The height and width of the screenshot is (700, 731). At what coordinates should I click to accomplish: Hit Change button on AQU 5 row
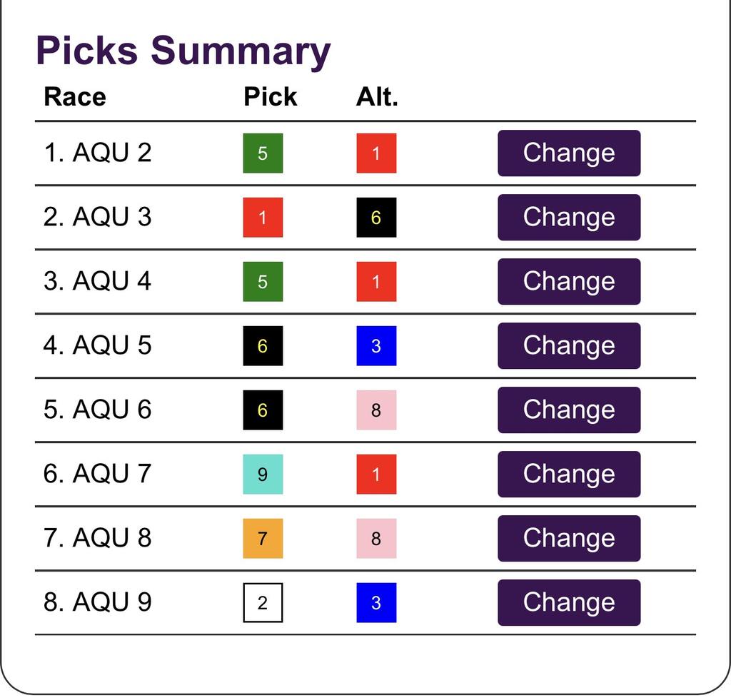568,346
